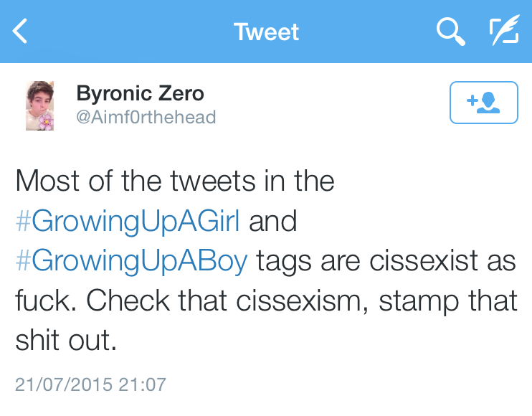
Task: Tap the first line 'Most of the tweets'
Action: (174, 181)
